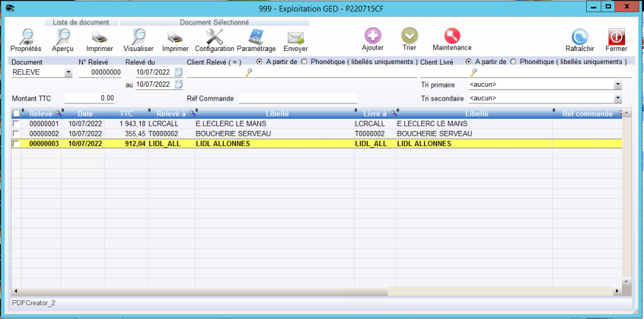Image resolution: width=644 pixels, height=319 pixels.
Task: Click the TTC column header
Action: click(126, 114)
